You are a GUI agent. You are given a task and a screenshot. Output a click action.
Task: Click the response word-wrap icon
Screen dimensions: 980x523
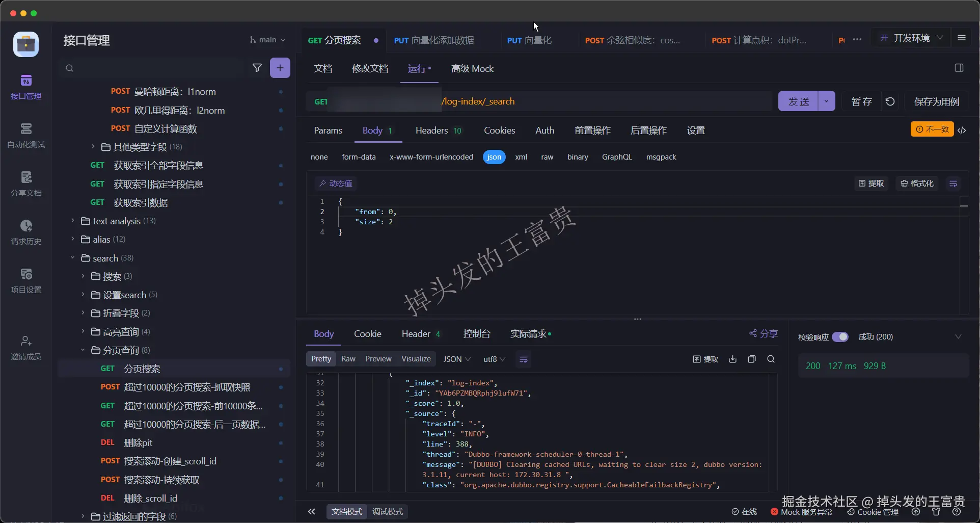click(x=523, y=359)
